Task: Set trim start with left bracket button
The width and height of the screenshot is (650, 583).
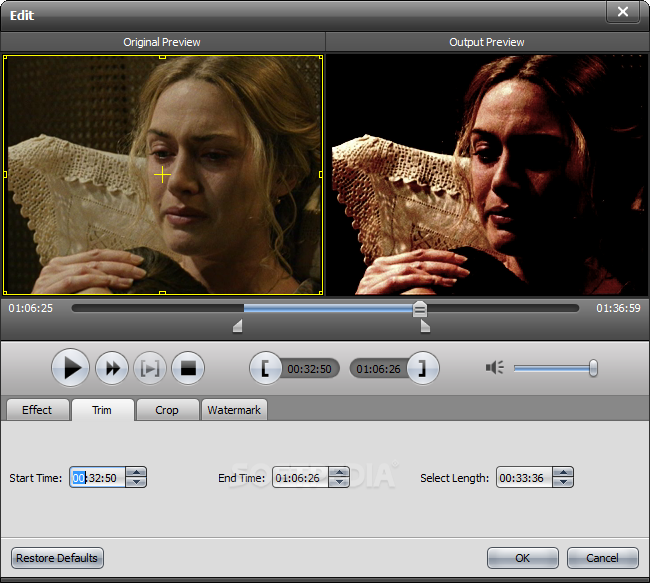Action: pos(266,368)
